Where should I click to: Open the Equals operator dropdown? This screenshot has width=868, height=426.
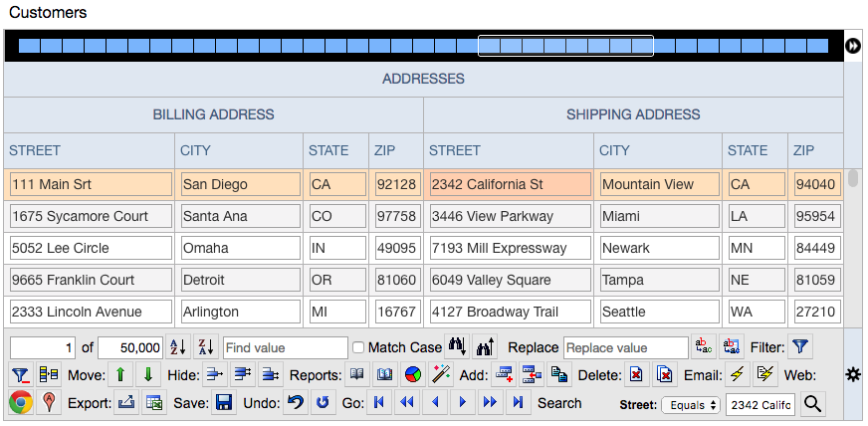(691, 405)
